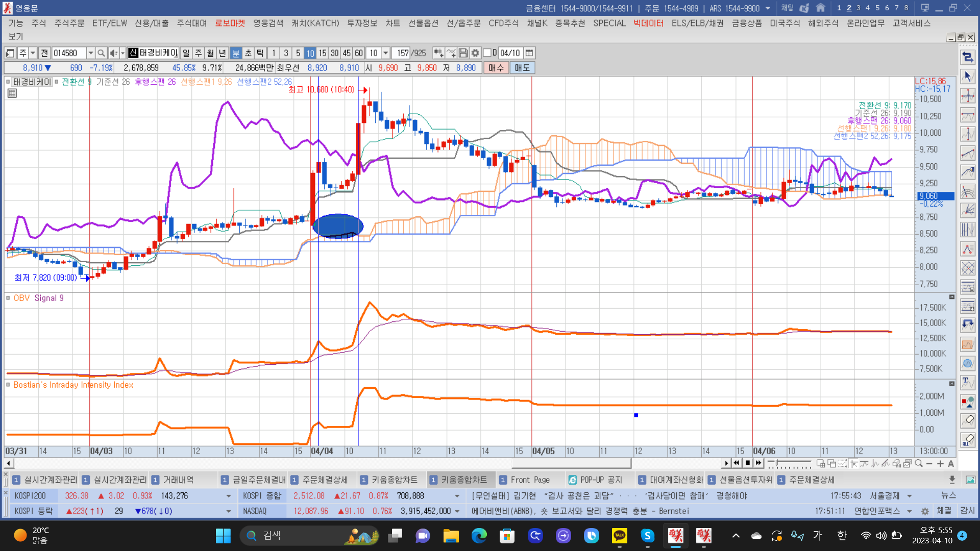Screen dimensions: 980x551
Task: Click the arrow pointer tool in right sidebar
Action: [967, 77]
